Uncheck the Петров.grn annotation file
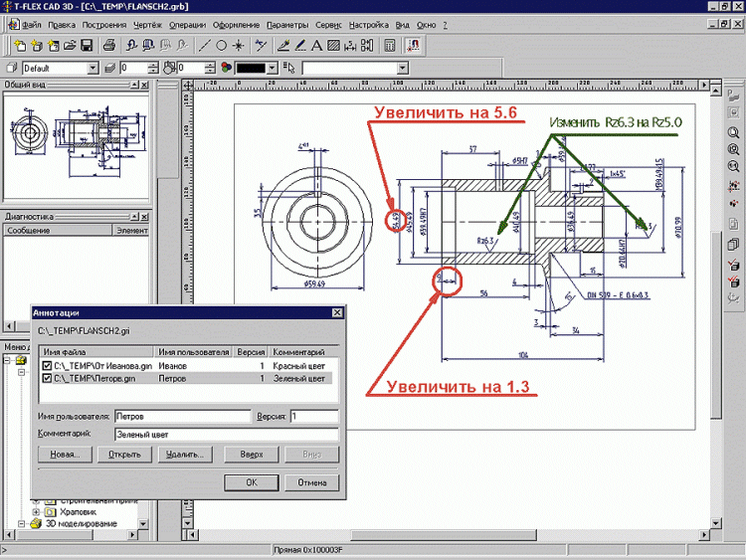 pyautogui.click(x=47, y=378)
